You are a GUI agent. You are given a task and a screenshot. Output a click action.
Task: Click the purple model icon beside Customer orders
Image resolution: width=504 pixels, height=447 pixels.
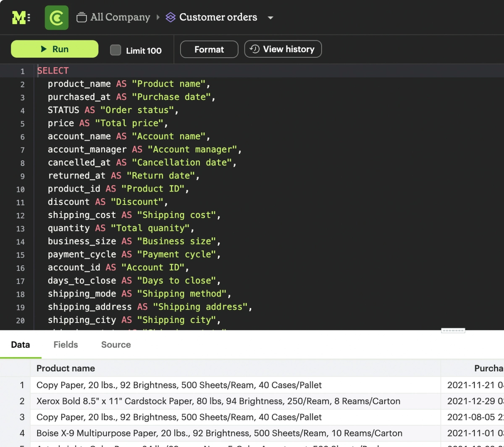click(x=170, y=17)
